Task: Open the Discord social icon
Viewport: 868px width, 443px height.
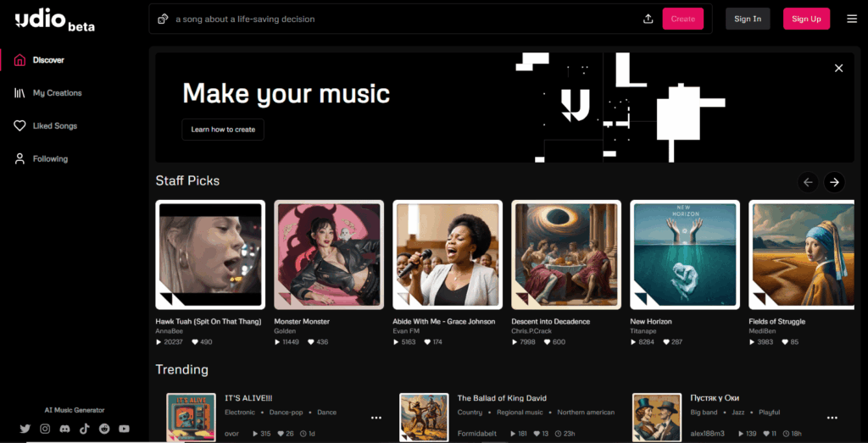Action: coord(64,429)
